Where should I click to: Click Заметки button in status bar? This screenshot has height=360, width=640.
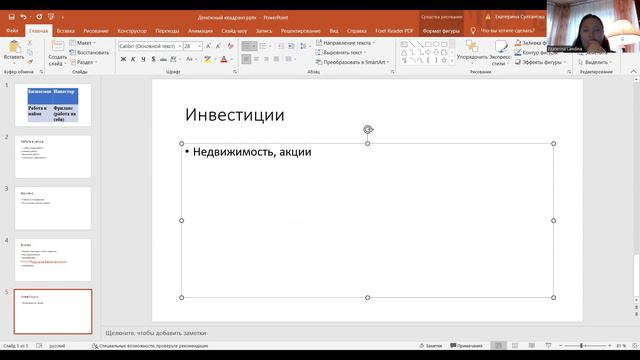pyautogui.click(x=431, y=346)
